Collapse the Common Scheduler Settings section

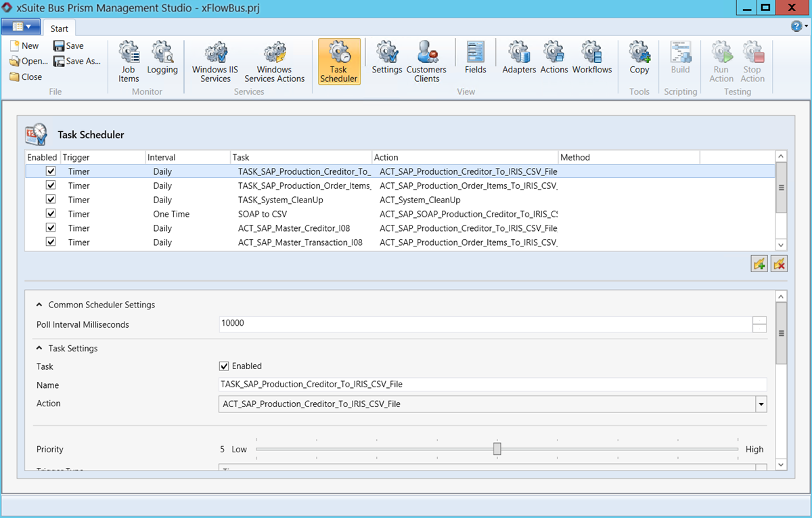click(39, 305)
